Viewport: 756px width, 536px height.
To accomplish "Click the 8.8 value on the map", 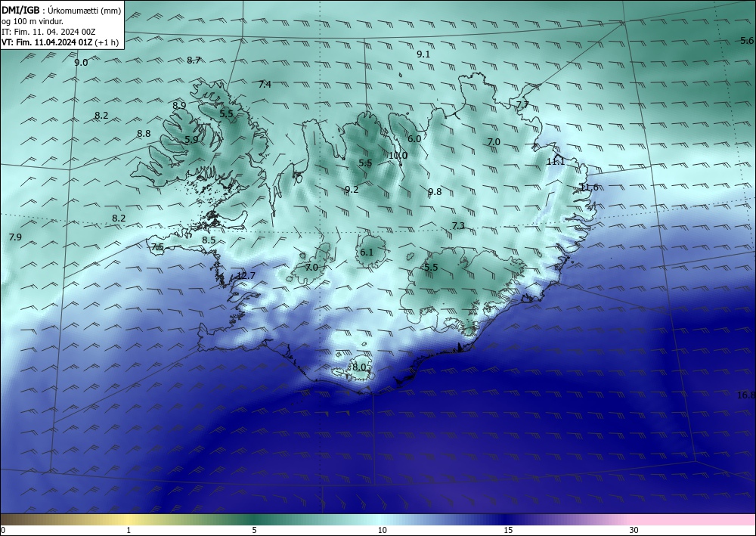I will 144,134.
